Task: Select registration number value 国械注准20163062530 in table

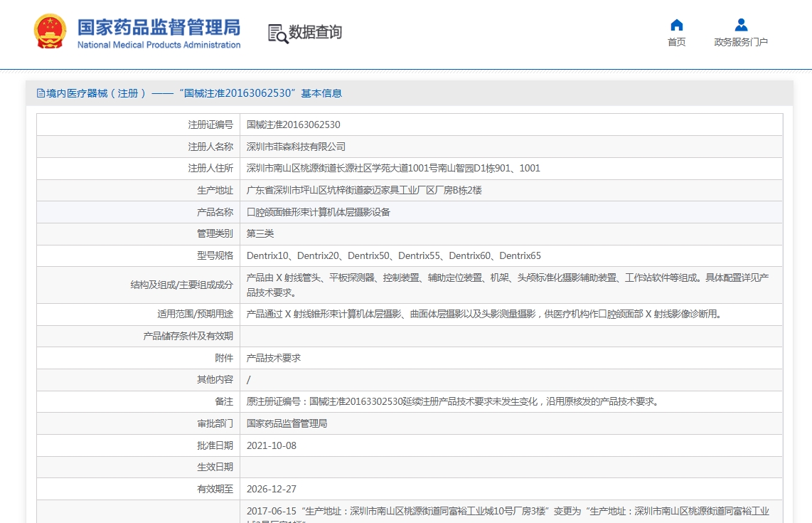Action: point(293,125)
